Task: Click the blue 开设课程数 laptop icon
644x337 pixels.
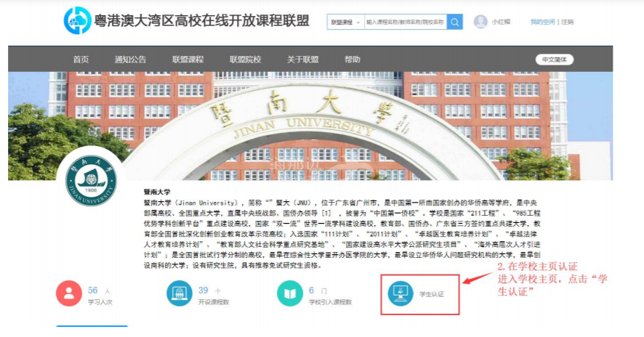Action: click(179, 293)
